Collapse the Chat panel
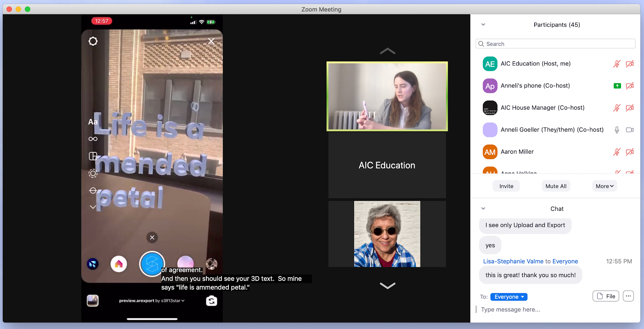Viewport: 644px width, 329px height. [483, 209]
